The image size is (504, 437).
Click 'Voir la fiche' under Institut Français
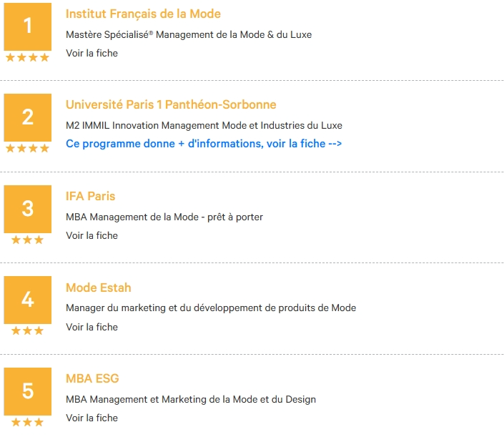pos(92,53)
